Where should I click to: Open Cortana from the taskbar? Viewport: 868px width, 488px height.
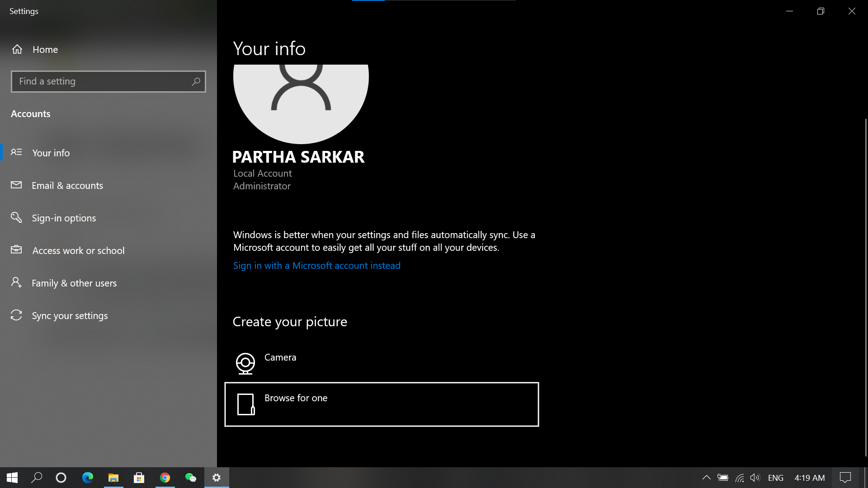(61, 478)
